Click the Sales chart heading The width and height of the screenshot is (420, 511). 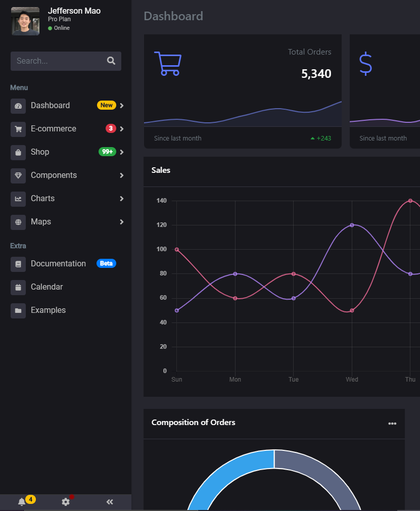(161, 170)
